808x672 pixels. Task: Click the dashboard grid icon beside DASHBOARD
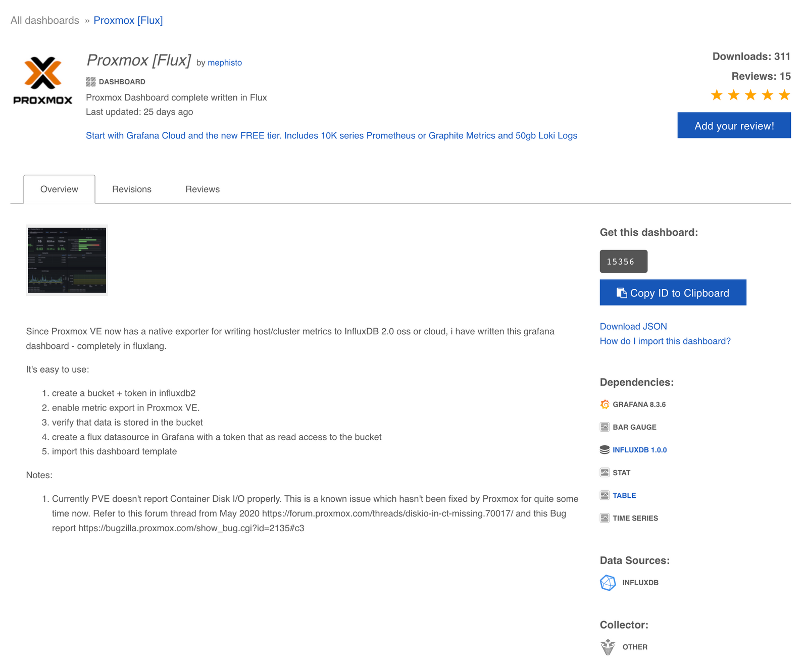[90, 82]
